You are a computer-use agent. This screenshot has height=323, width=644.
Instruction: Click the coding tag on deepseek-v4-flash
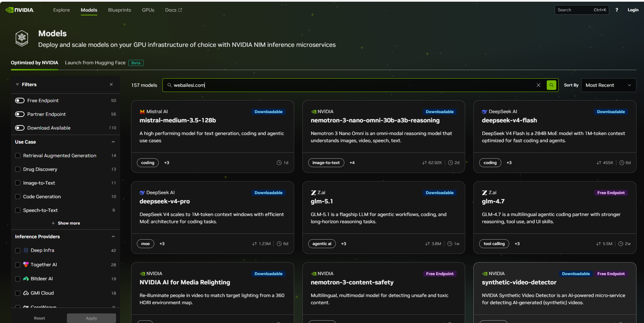click(x=490, y=163)
